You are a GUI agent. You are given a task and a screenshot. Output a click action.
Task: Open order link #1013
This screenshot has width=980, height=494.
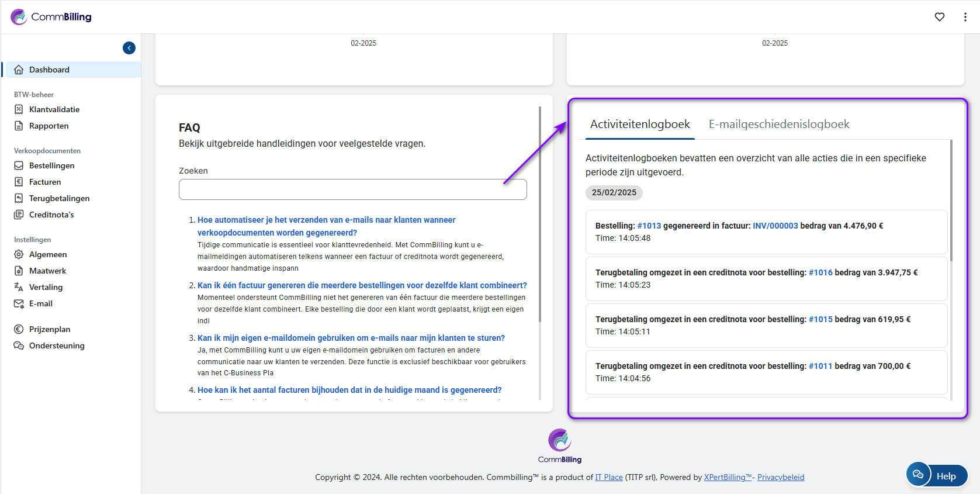649,226
